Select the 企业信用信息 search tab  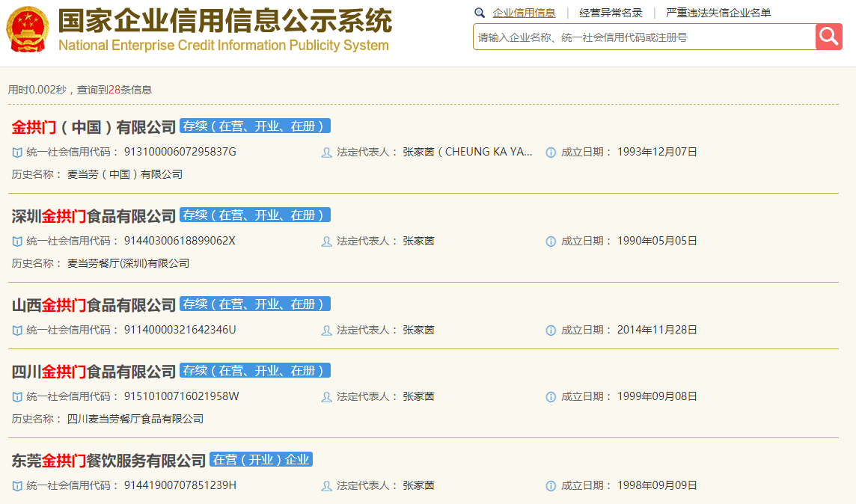pyautogui.click(x=524, y=13)
